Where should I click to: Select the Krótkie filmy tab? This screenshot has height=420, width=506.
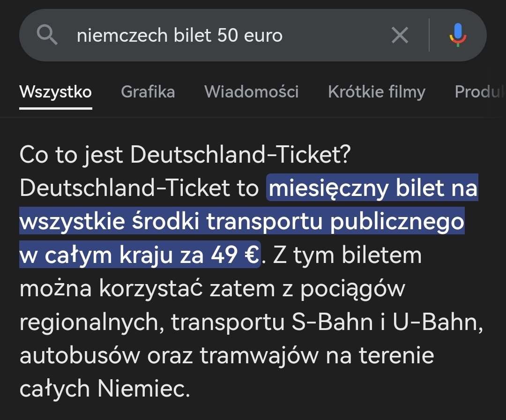pos(377,92)
